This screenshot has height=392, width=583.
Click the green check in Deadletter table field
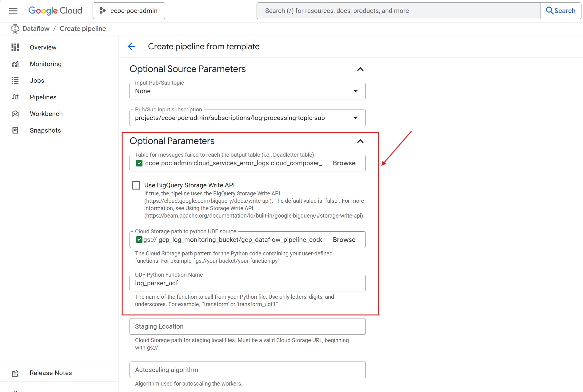pos(139,163)
